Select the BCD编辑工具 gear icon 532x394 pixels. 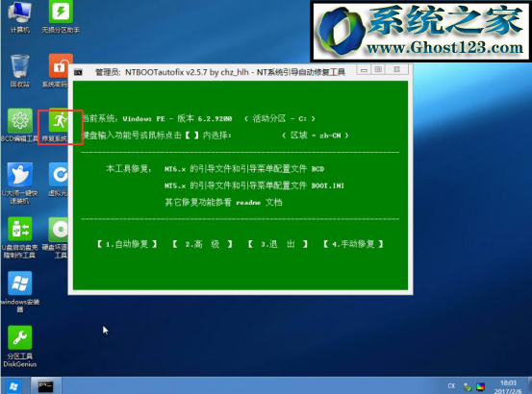pyautogui.click(x=20, y=125)
